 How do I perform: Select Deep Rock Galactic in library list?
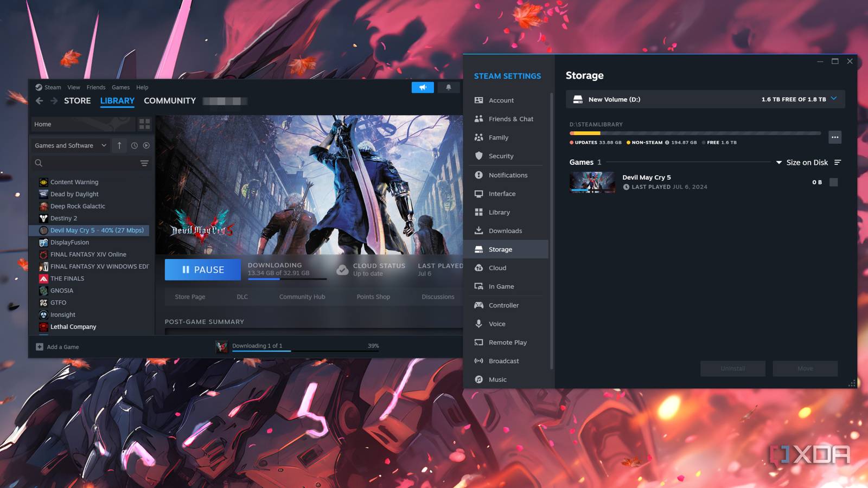point(78,206)
